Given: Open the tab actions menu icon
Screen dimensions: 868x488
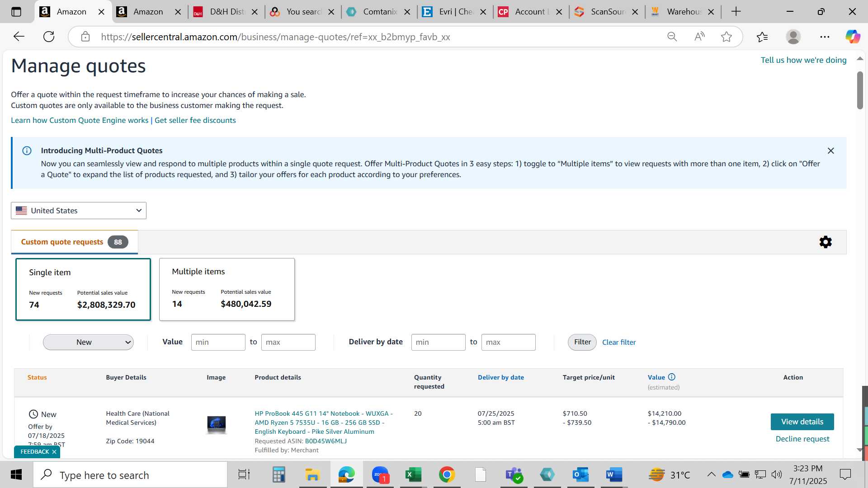Looking at the screenshot, I should tap(16, 12).
